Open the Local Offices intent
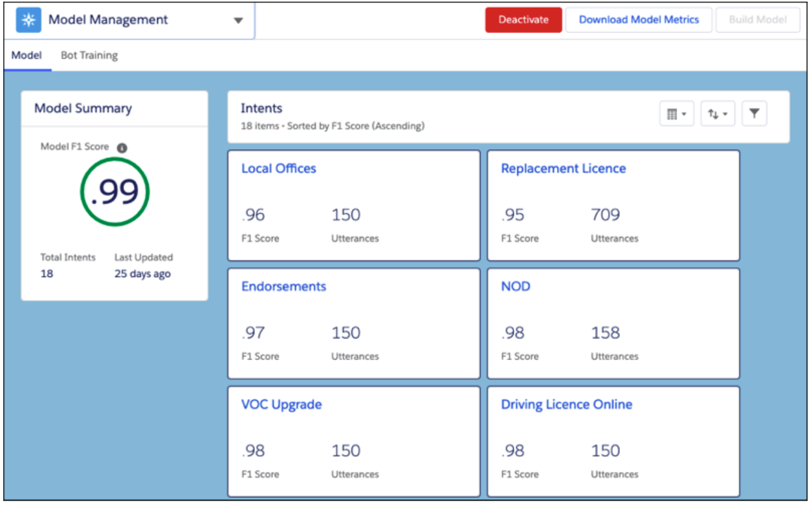The width and height of the screenshot is (812, 505). tap(279, 169)
